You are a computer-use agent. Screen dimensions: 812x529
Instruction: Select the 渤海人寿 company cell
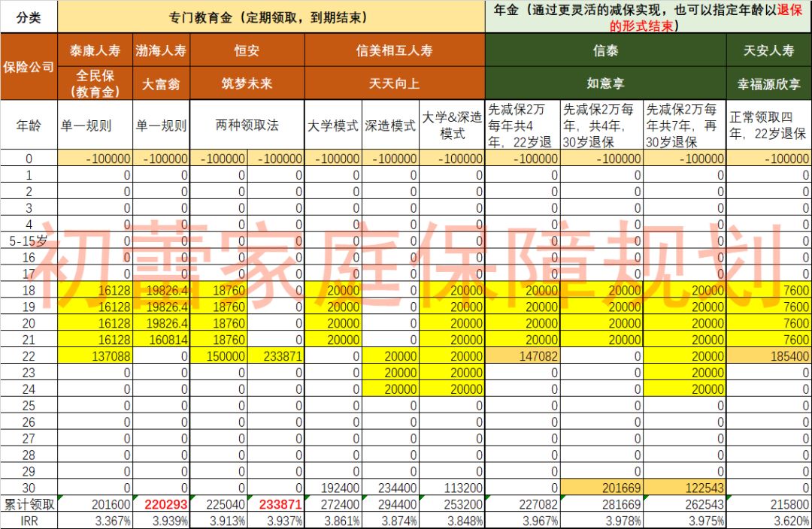point(161,50)
